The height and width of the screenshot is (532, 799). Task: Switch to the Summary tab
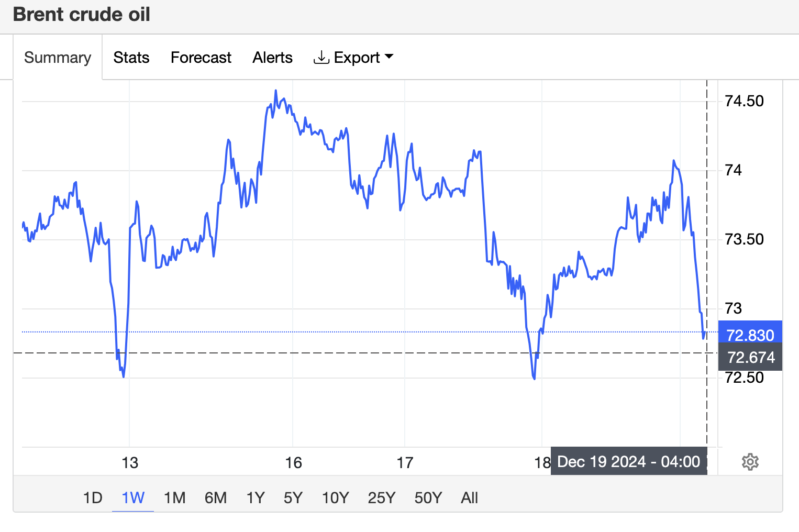(58, 57)
